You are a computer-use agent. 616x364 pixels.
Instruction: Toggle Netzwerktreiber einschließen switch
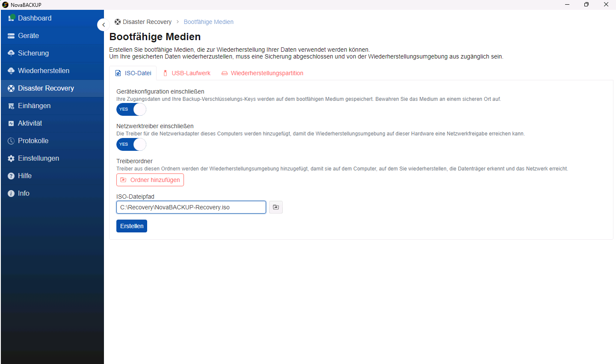(x=131, y=144)
